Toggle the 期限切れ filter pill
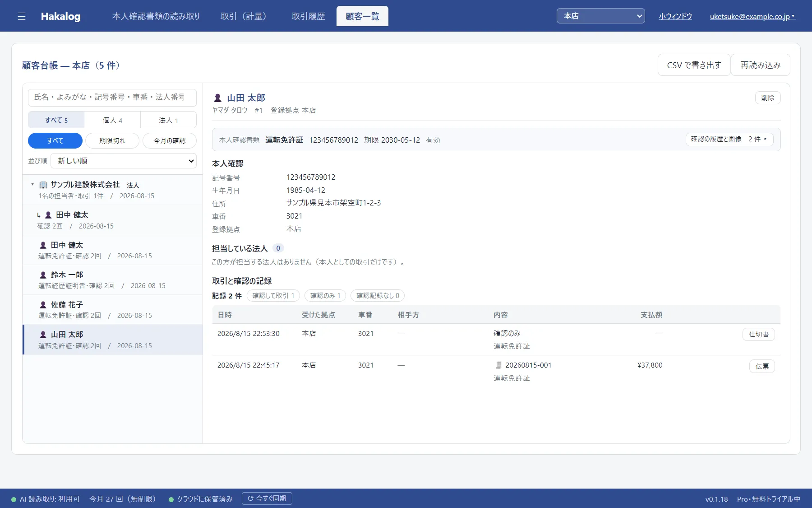This screenshot has width=812, height=508. coord(112,140)
